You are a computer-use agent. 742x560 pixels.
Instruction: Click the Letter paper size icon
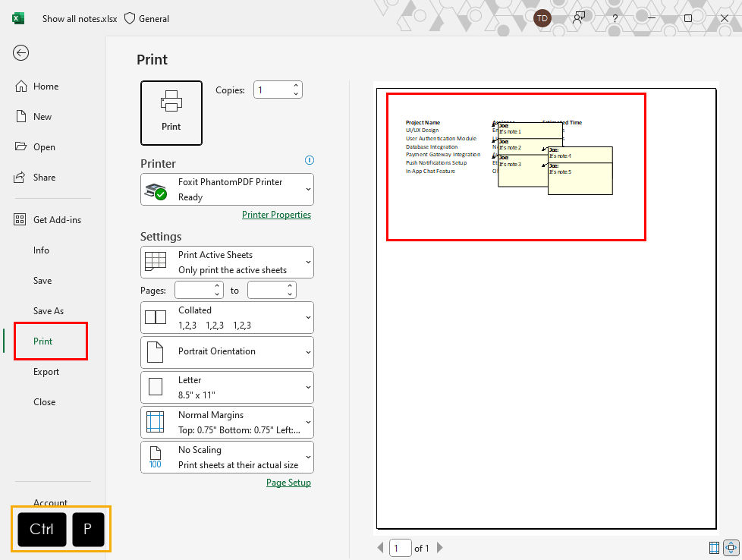pyautogui.click(x=156, y=387)
